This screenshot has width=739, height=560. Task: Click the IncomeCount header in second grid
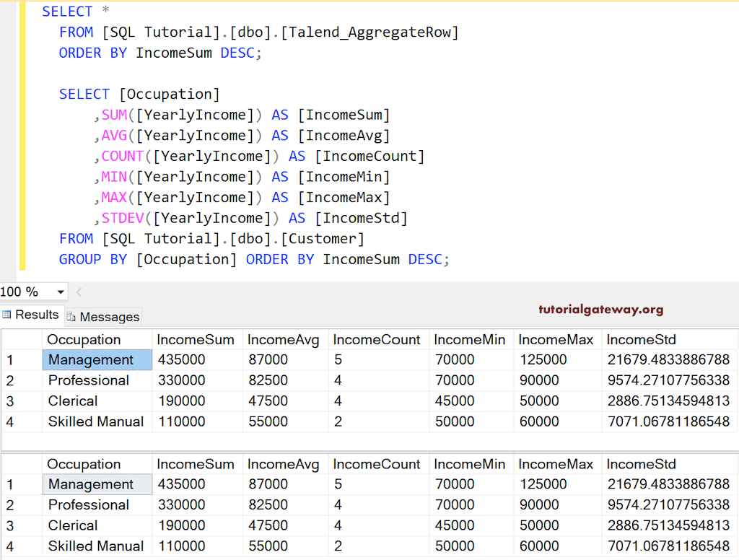tap(377, 464)
